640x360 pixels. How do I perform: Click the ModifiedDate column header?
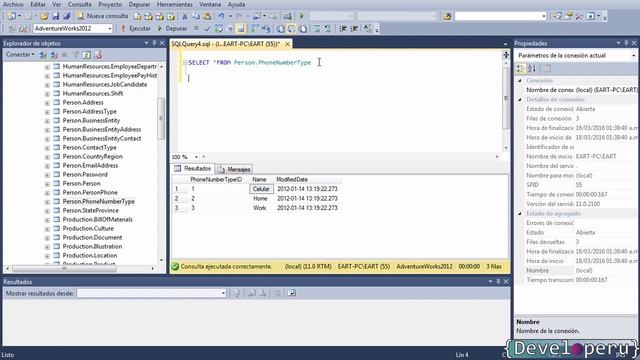point(292,180)
